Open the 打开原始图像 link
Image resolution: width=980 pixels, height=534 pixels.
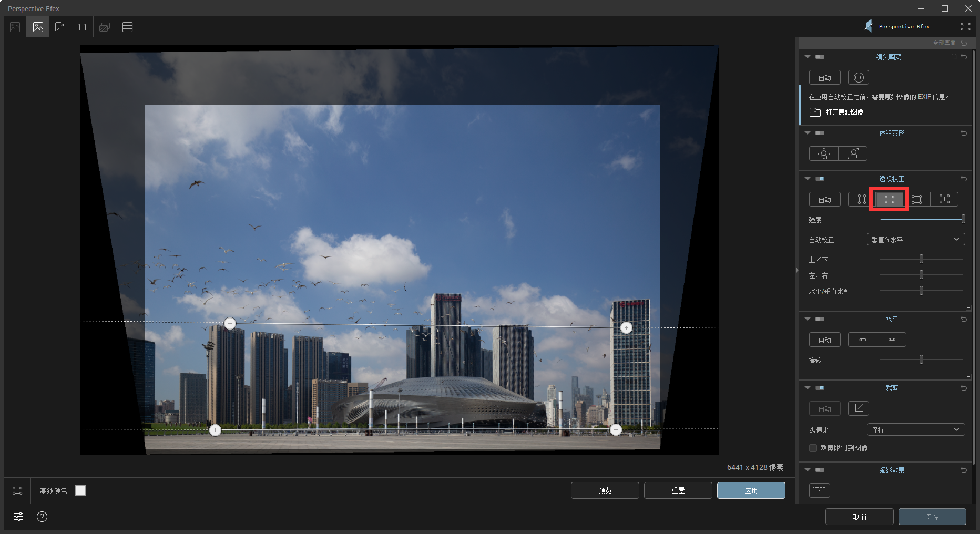pos(844,112)
